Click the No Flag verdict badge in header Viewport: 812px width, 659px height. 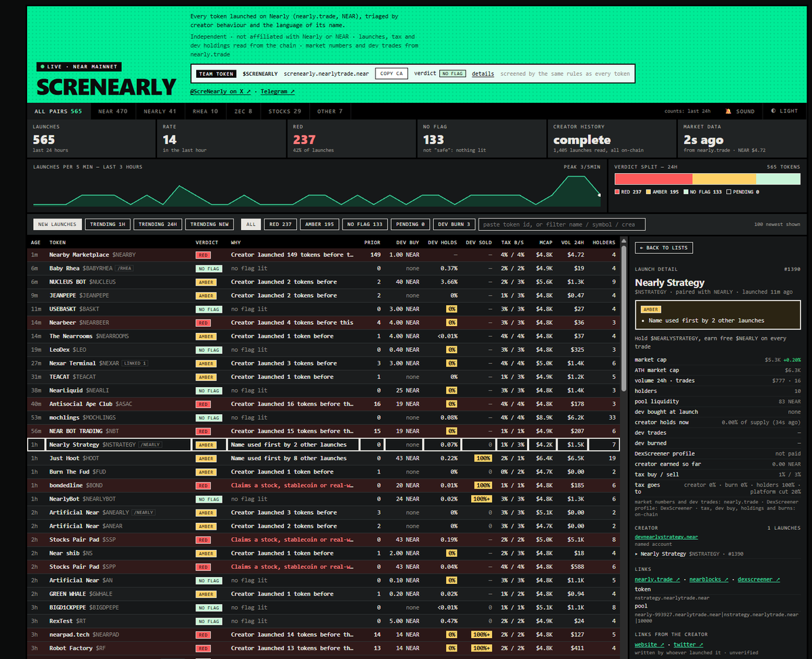tap(453, 74)
